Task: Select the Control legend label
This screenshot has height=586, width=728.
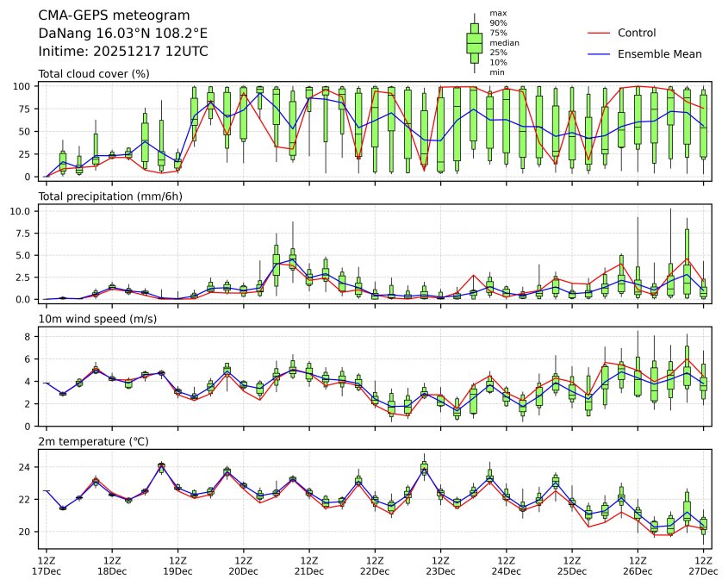Action: click(x=637, y=33)
